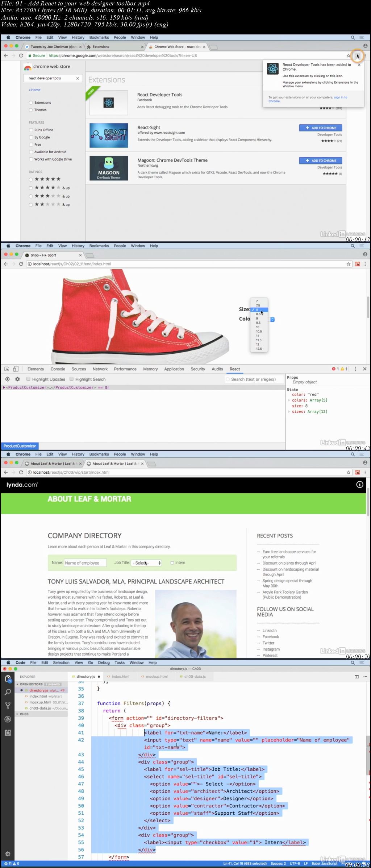Open the DevTools three-dot customize menu
The image size is (371, 868).
point(355,369)
